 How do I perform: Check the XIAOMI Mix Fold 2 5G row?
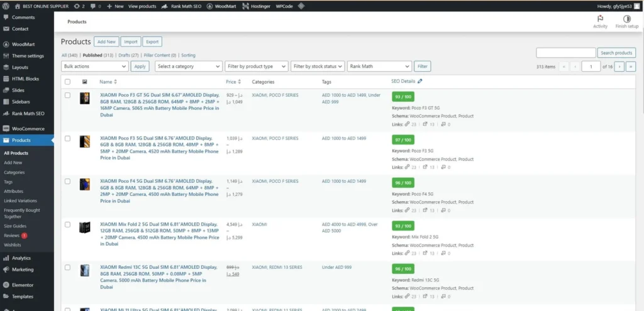[x=68, y=224]
